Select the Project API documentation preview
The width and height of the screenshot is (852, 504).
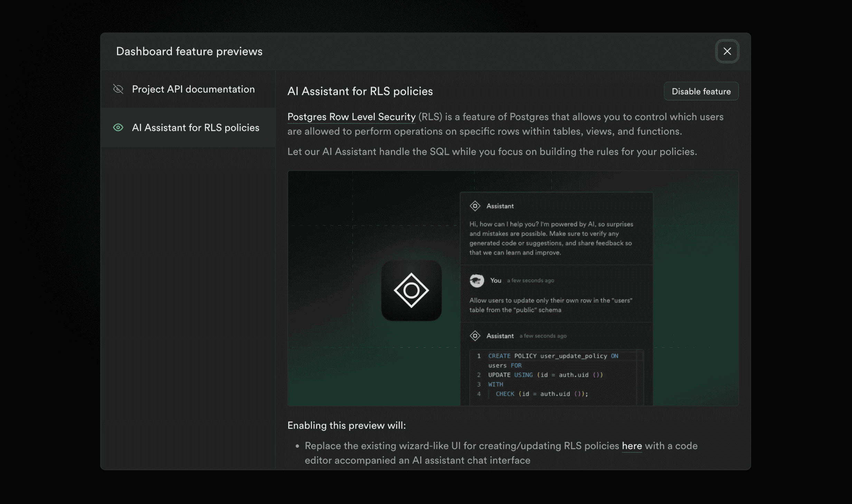pos(193,89)
